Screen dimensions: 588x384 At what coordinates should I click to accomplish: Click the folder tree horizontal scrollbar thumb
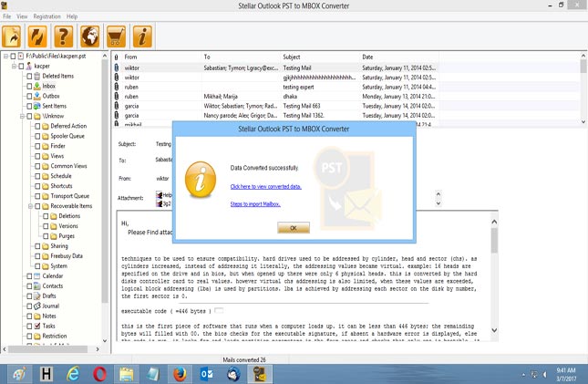[x=48, y=349]
